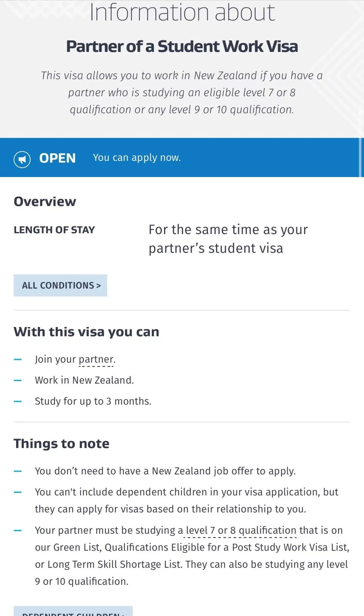Click the dash bullet beside "Work in New Zealand"
The height and width of the screenshot is (616, 364).
point(18,380)
